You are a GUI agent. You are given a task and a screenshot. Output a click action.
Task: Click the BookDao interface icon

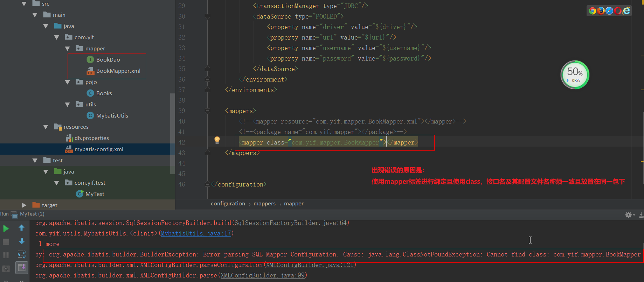[90, 59]
